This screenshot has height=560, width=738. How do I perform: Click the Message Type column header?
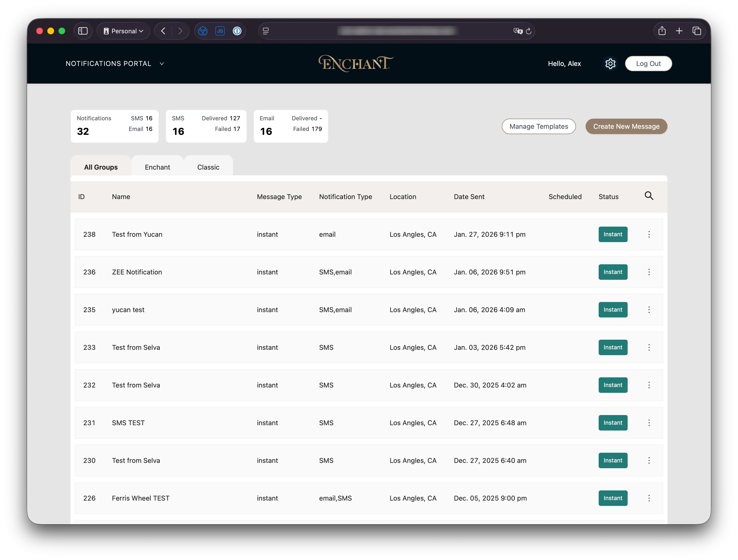(x=279, y=197)
